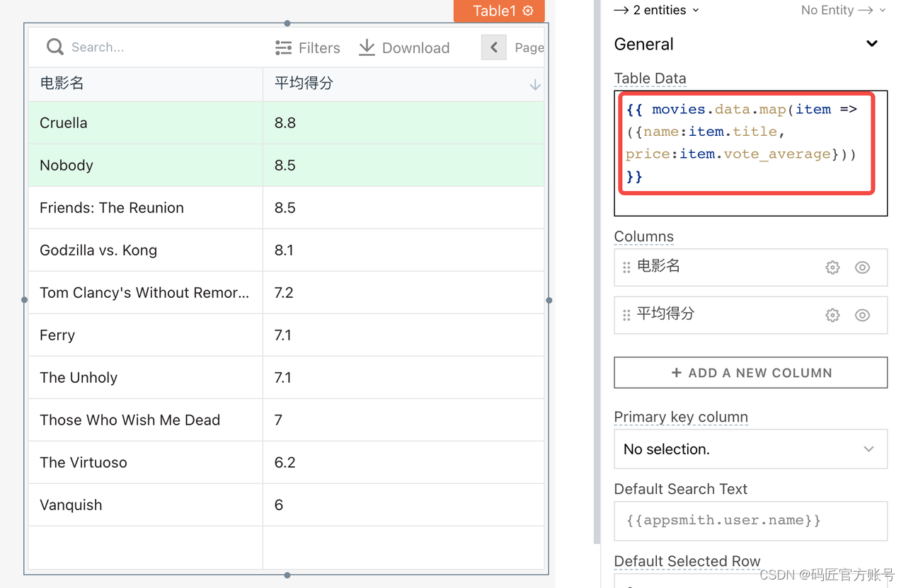Click the Table1 widget settings gear
This screenshot has height=588, width=906.
tap(528, 11)
